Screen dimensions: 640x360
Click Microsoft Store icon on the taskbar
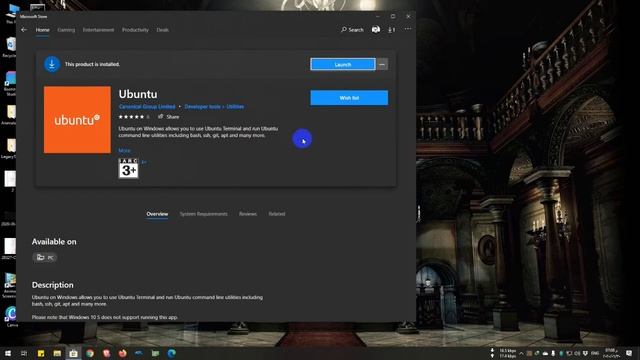coord(73,353)
